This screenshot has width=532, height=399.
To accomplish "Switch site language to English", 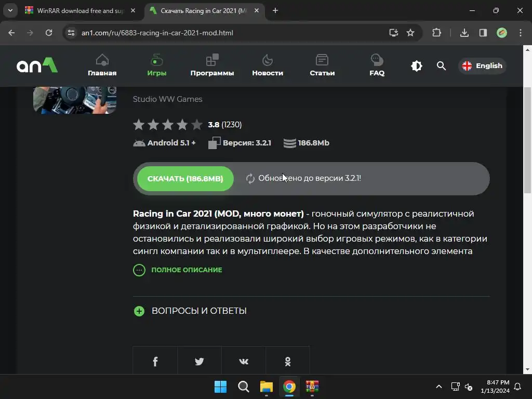I will tap(482, 66).
